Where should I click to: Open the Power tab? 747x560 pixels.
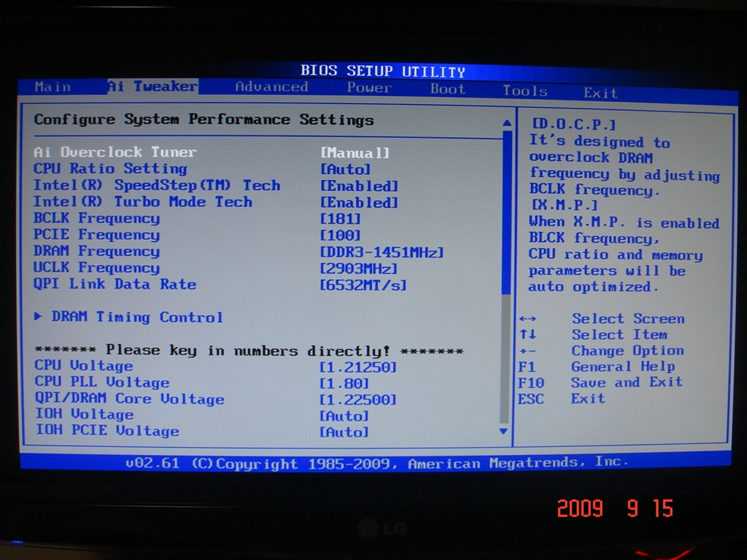[369, 87]
